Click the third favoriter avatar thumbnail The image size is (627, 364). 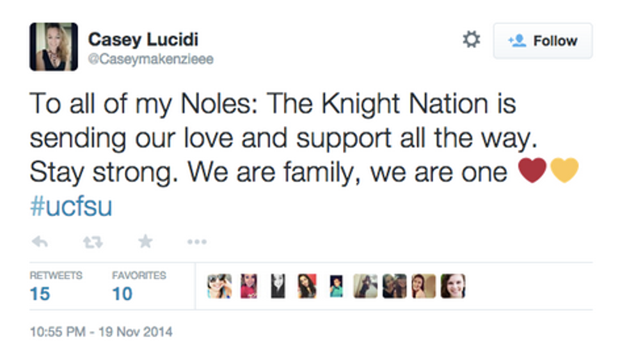(277, 287)
